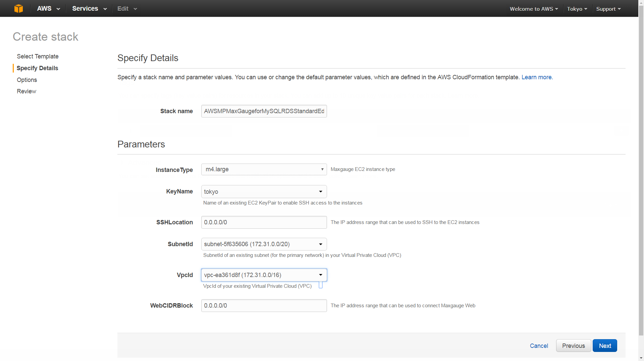644x361 pixels.
Task: Open the Tokyo region selector
Action: tap(577, 9)
